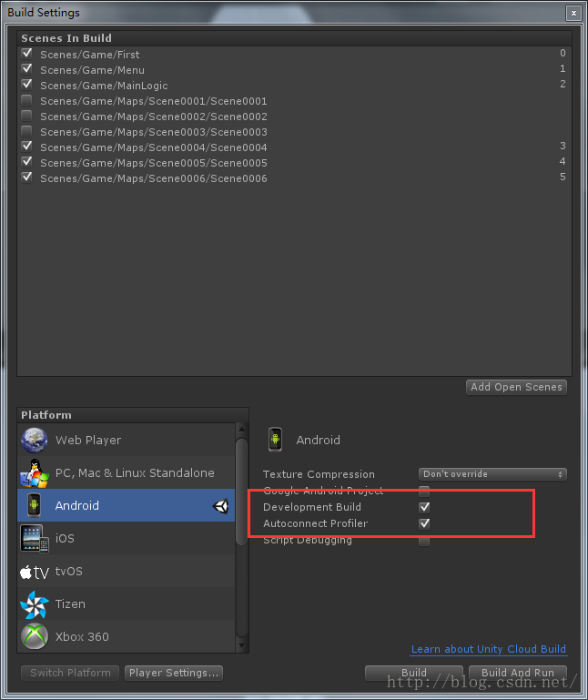Click the Add Open Scenes button

(516, 387)
